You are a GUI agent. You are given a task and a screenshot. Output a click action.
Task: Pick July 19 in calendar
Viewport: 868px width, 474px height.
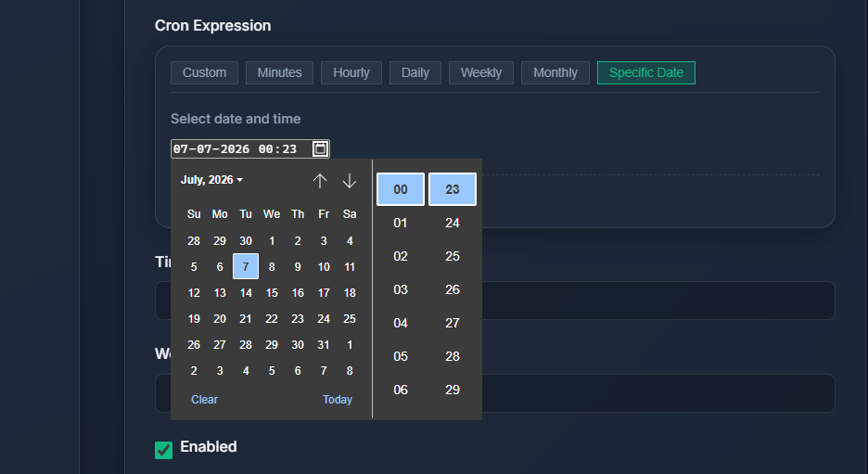pos(194,318)
